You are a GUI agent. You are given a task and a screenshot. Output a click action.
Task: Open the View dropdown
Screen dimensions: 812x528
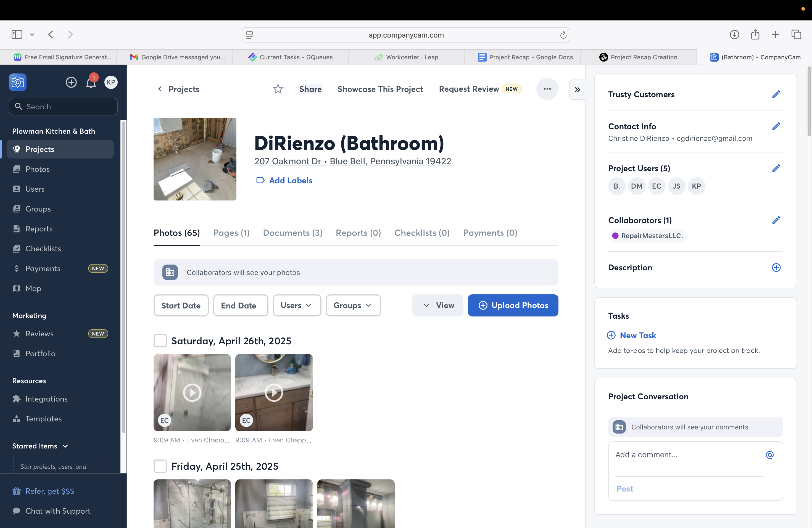coord(438,306)
